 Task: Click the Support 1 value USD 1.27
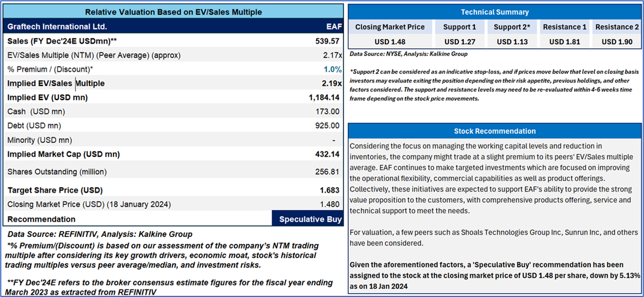[460, 41]
